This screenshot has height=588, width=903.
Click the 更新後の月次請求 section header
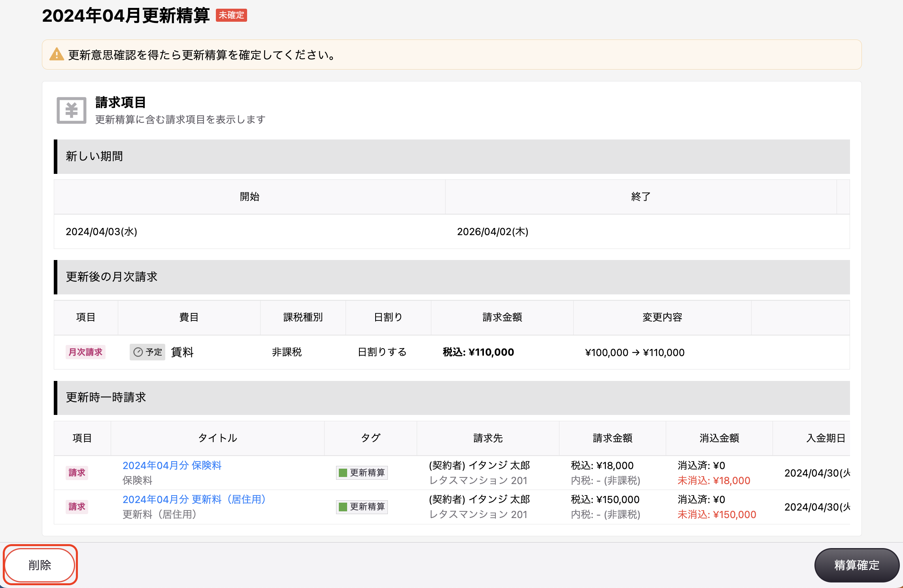click(452, 277)
